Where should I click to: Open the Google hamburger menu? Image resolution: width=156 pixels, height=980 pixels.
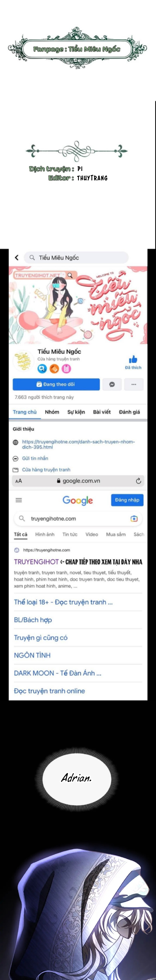coord(19,500)
